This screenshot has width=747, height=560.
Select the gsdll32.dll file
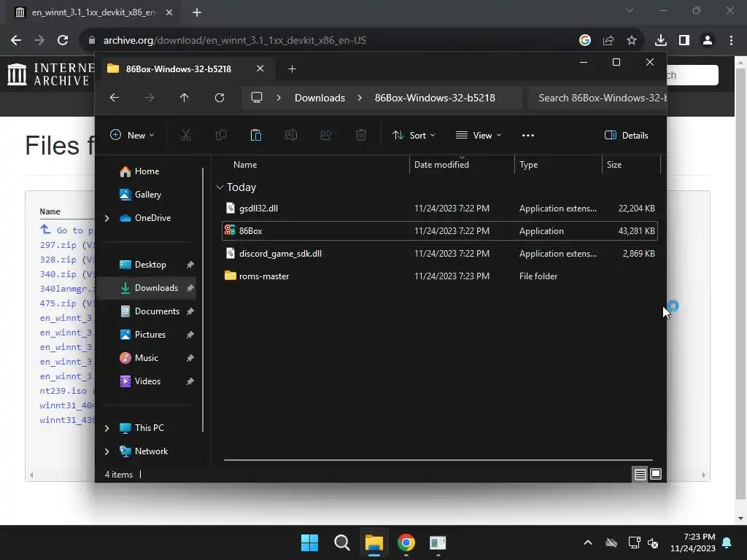[x=439, y=208]
